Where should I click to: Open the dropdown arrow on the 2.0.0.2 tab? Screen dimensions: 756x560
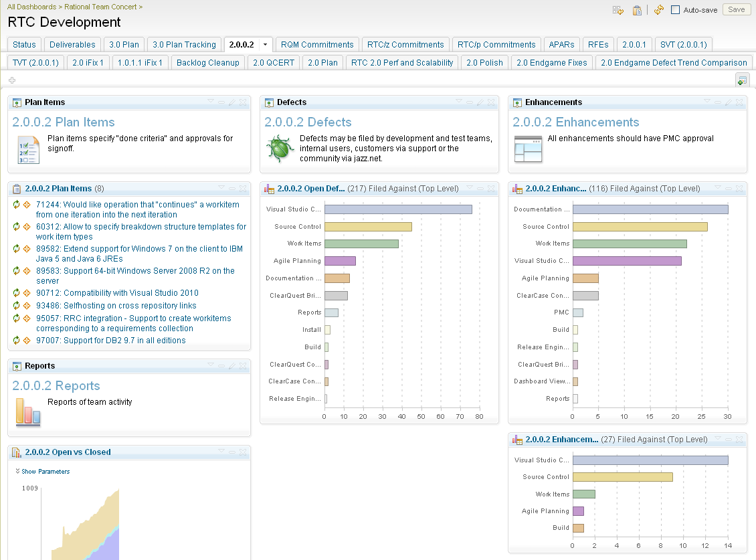(x=265, y=44)
